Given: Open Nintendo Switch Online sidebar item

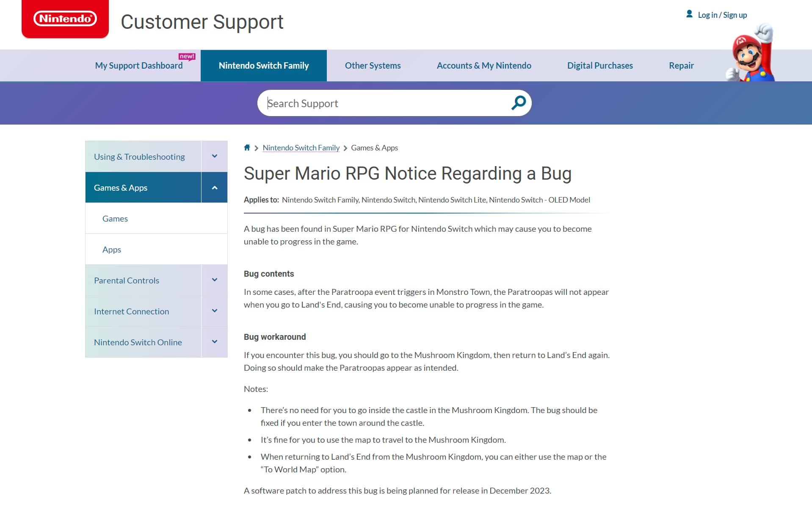Looking at the screenshot, I should click(143, 342).
